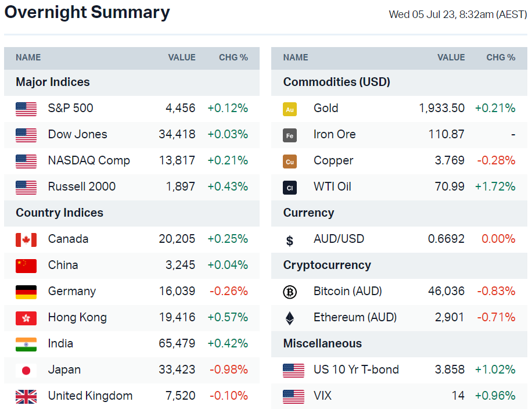This screenshot has height=409, width=532.
Task: Click the Gold 'Au' commodity icon
Action: tap(290, 109)
